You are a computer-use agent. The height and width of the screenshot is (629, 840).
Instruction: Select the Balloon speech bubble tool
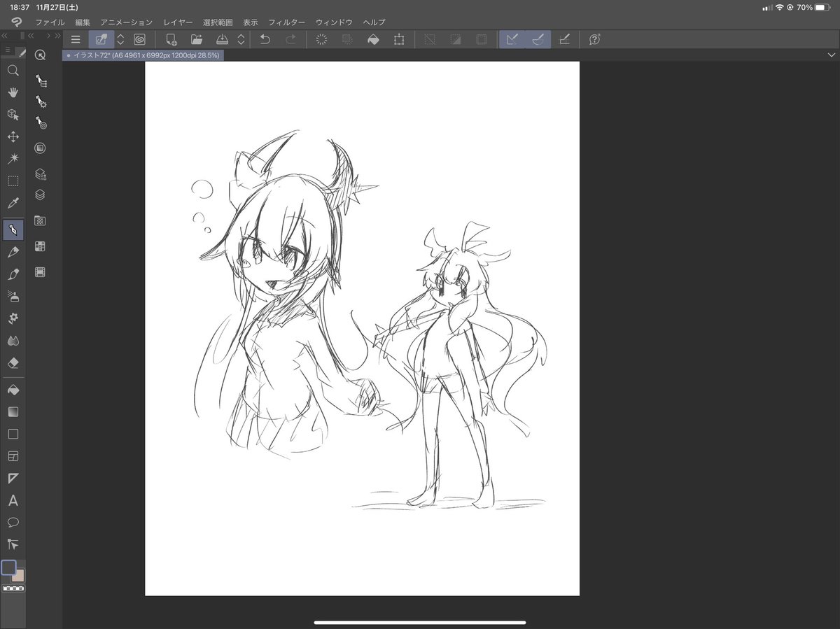[13, 523]
